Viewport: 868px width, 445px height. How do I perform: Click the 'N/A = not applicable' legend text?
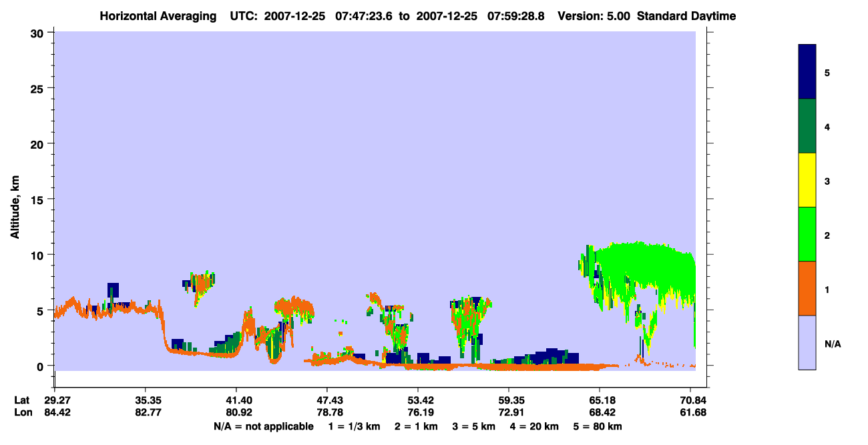(263, 426)
